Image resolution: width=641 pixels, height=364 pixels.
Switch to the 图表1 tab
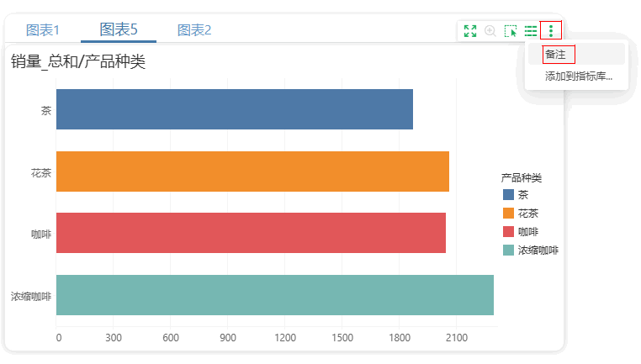pos(43,29)
